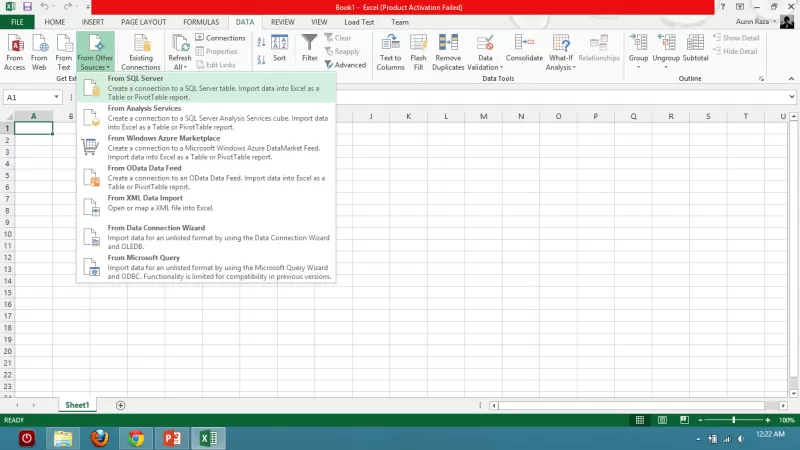Switch to Normal view in status bar

(x=640, y=420)
